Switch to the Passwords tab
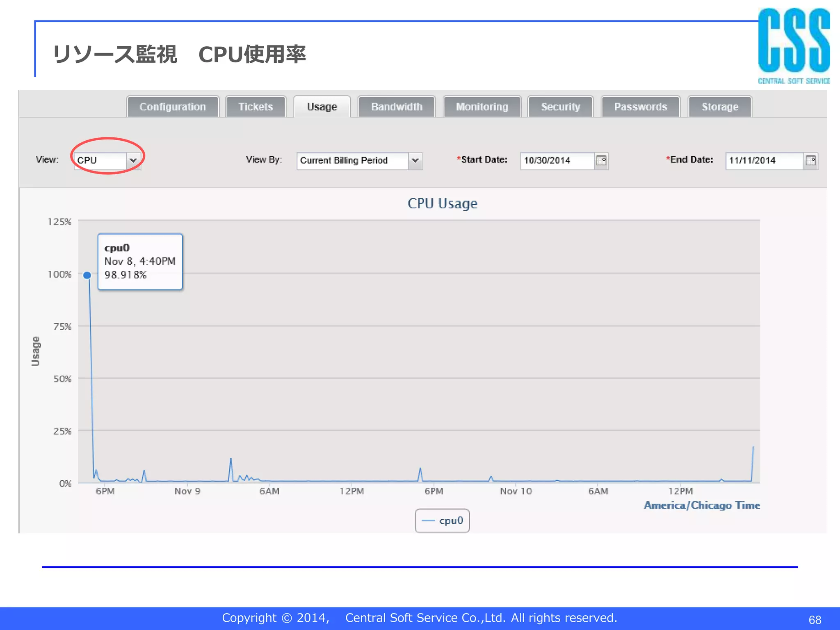The height and width of the screenshot is (630, 840). (641, 107)
